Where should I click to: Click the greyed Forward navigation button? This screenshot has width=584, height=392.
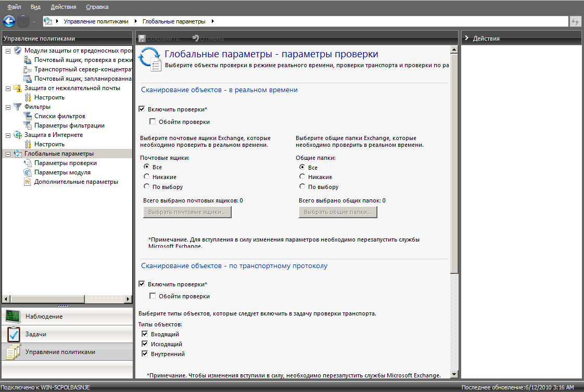click(23, 21)
